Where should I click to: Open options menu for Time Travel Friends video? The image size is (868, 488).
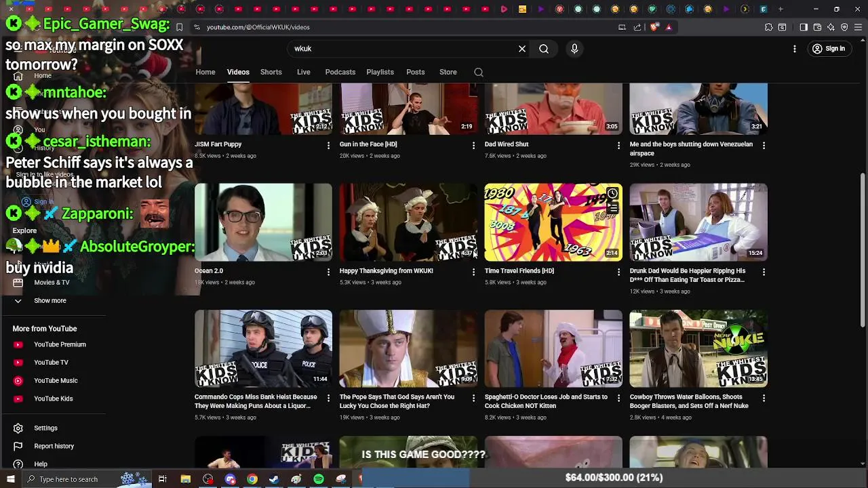(618, 272)
